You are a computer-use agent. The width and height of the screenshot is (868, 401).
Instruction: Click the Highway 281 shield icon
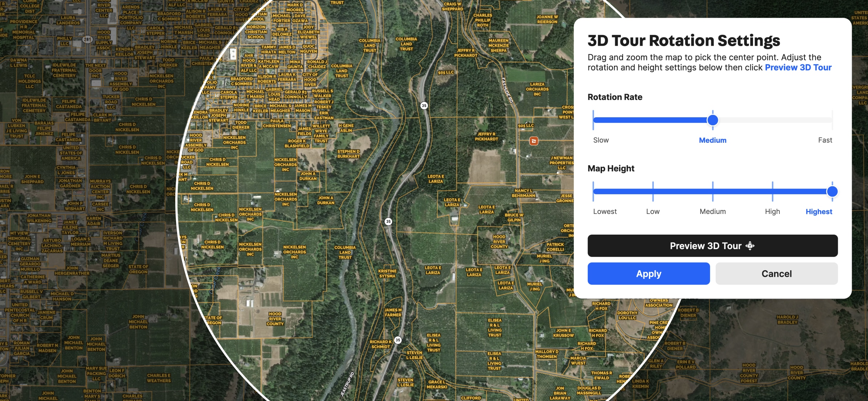[x=87, y=39]
